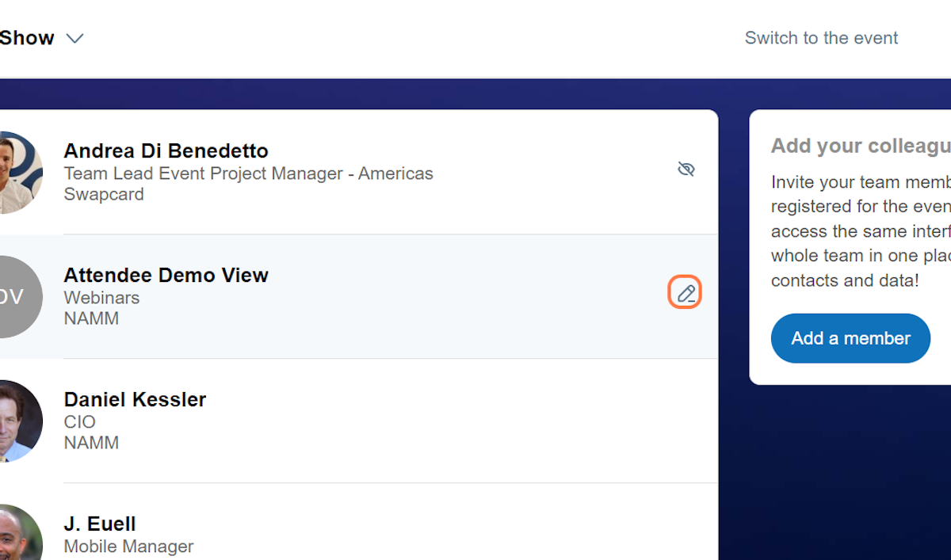Click the Switch to the event link

821,37
